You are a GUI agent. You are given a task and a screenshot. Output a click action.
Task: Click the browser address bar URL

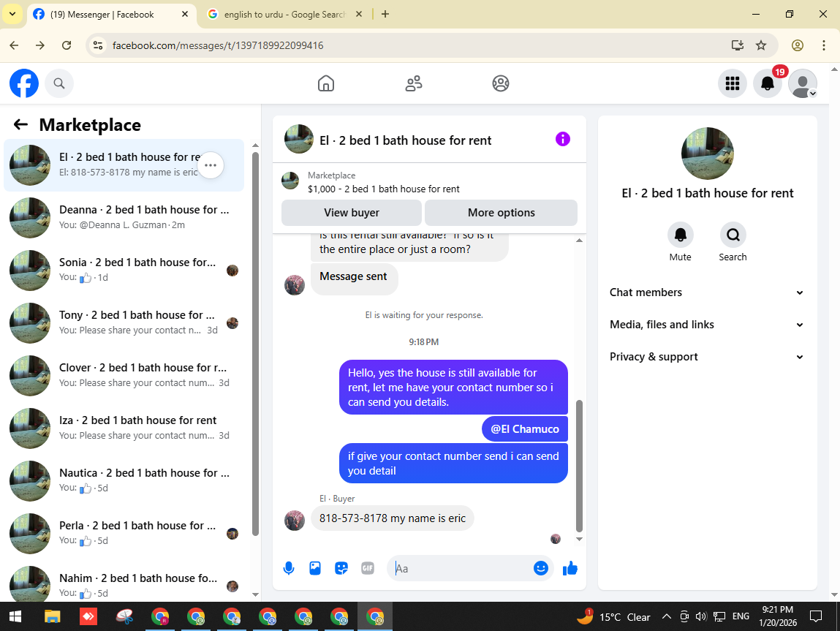[x=218, y=45]
